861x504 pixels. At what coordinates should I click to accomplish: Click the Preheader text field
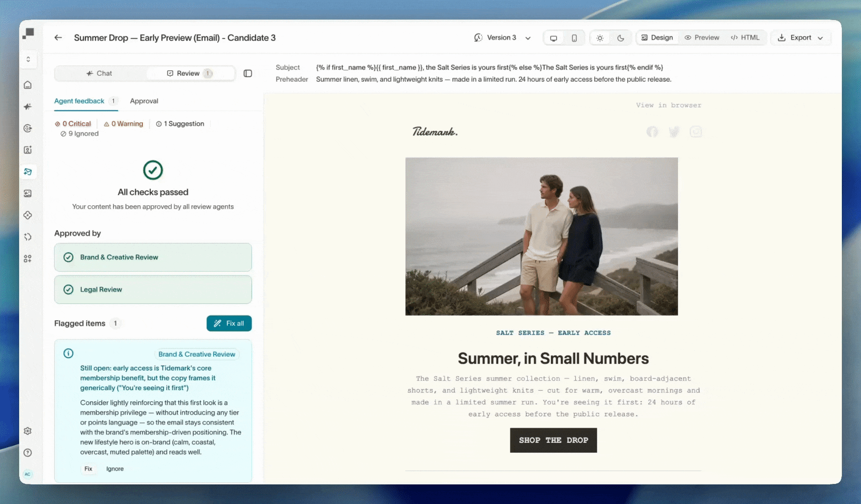(494, 79)
